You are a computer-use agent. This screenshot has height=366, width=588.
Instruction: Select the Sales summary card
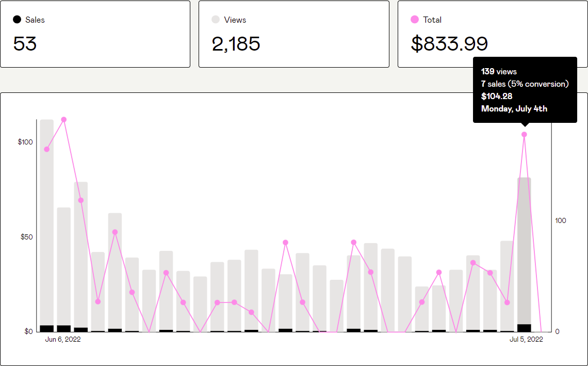(x=95, y=34)
